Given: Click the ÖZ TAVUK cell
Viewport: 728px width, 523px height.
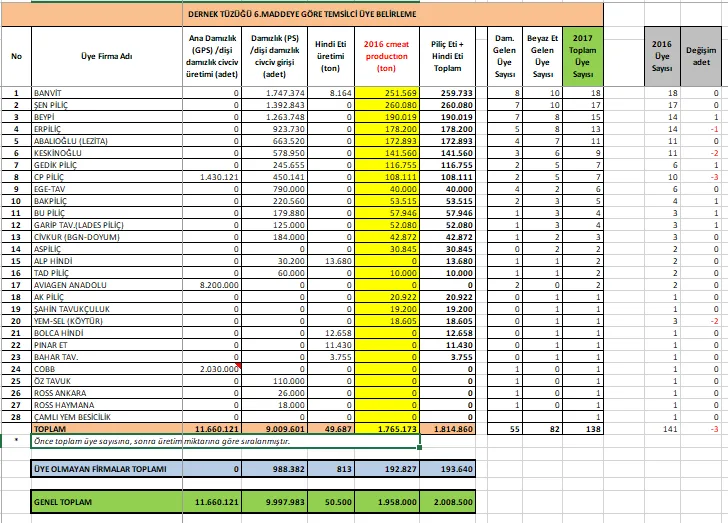Looking at the screenshot, I should pyautogui.click(x=107, y=381).
